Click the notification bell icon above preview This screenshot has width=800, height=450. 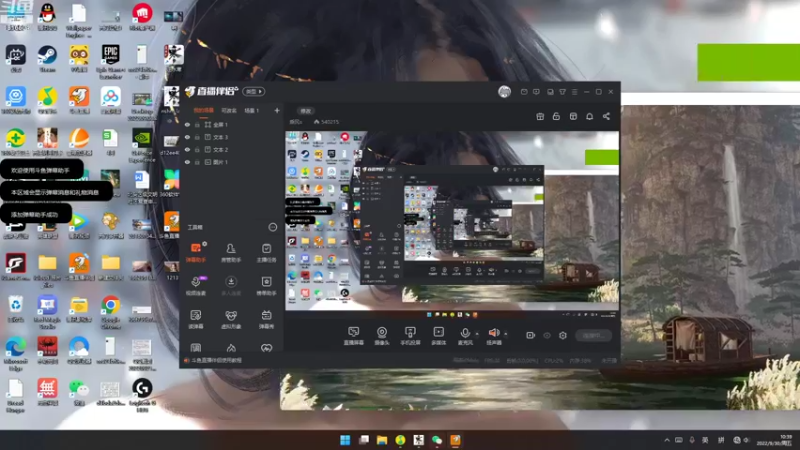click(589, 116)
